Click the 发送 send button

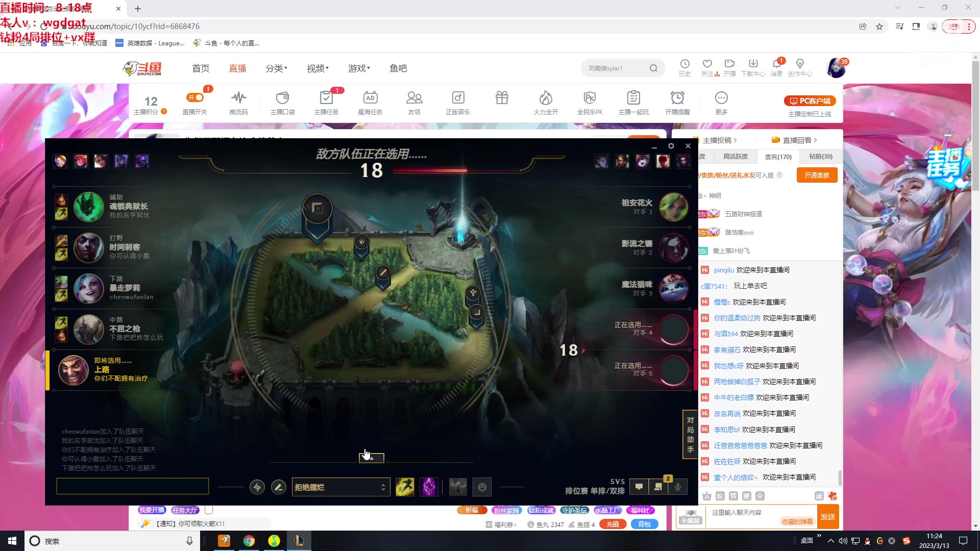pos(827,517)
